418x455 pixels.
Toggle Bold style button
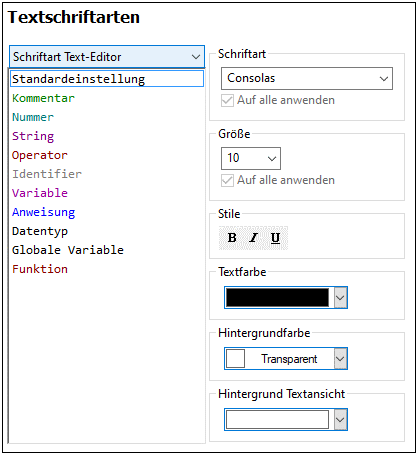(232, 238)
